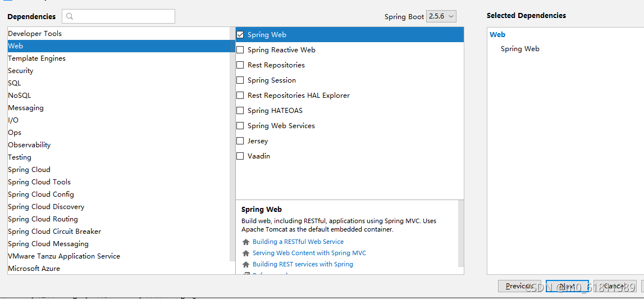Tick the Vaadin checkbox
This screenshot has width=644, height=299.
240,157
